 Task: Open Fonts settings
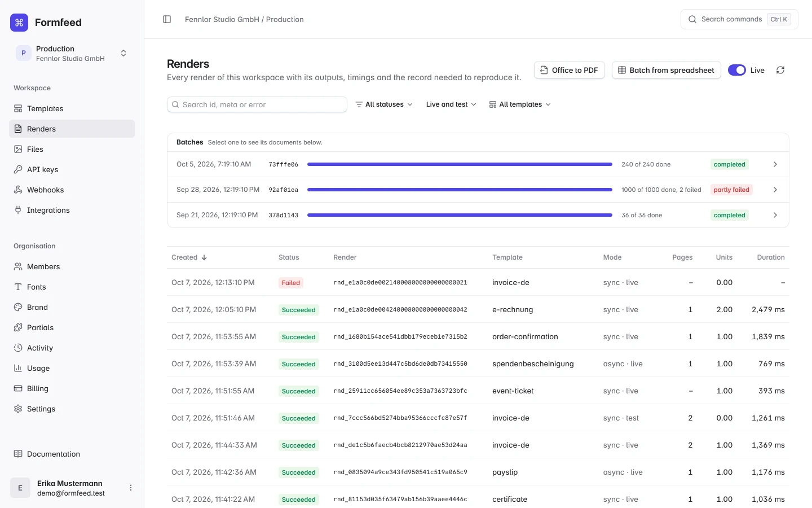coord(72,287)
